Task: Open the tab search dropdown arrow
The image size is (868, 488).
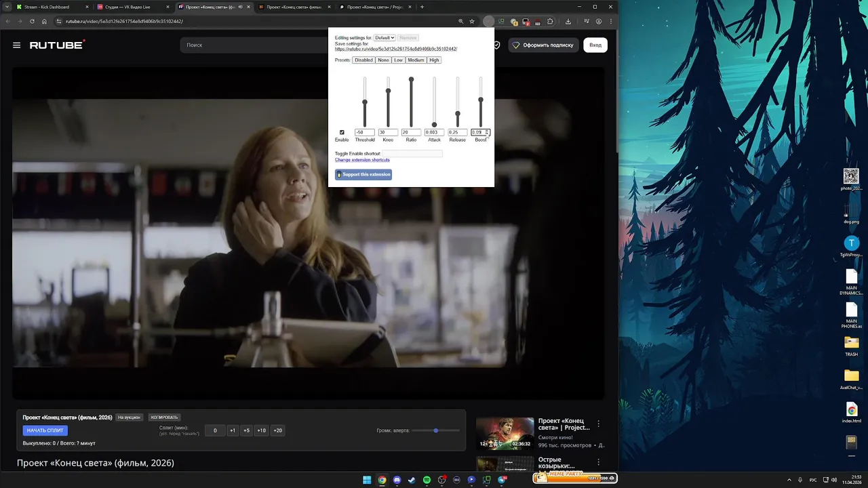Action: (x=7, y=7)
